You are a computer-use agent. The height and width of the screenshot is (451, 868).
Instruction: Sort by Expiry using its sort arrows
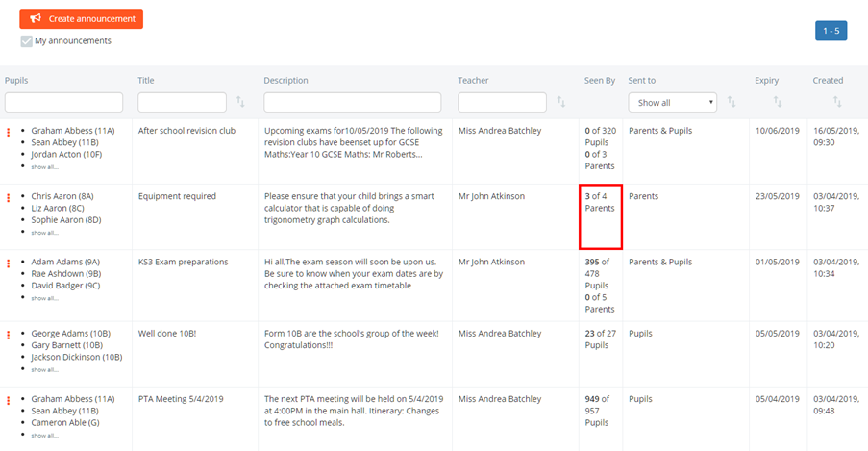778,101
